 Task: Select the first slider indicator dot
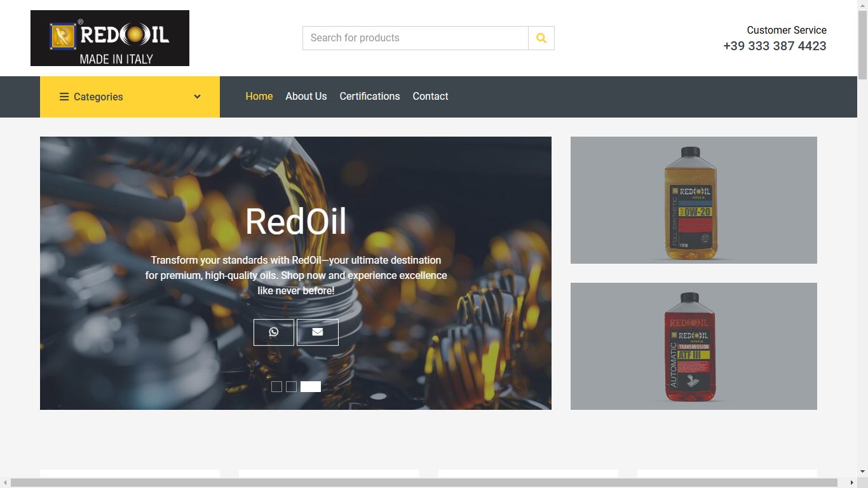tap(276, 386)
